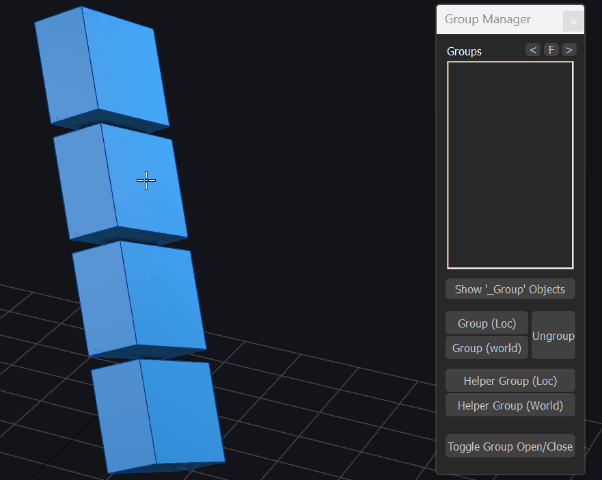
Task: Click inside the empty Groups list box
Action: pos(509,165)
